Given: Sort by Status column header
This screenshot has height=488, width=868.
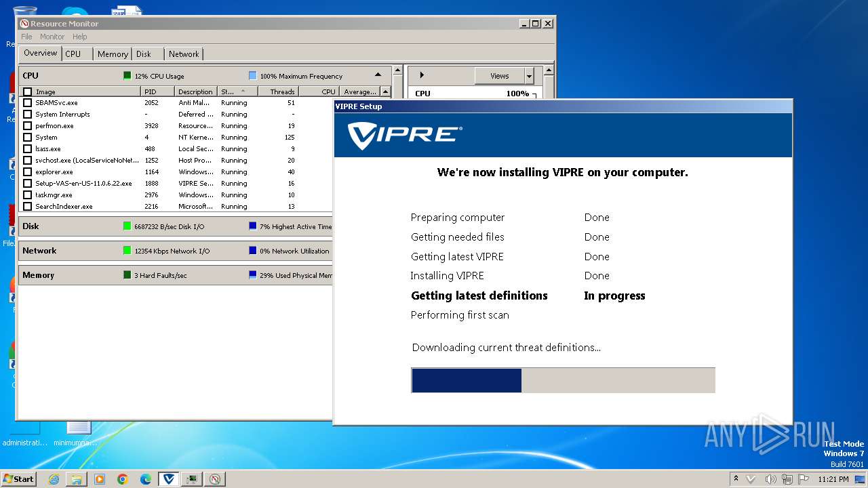Looking at the screenshot, I should pyautogui.click(x=237, y=91).
